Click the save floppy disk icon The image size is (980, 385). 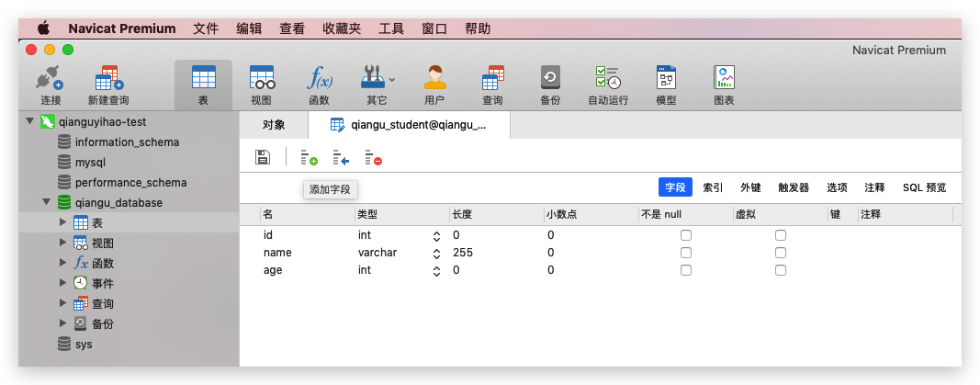pyautogui.click(x=263, y=157)
